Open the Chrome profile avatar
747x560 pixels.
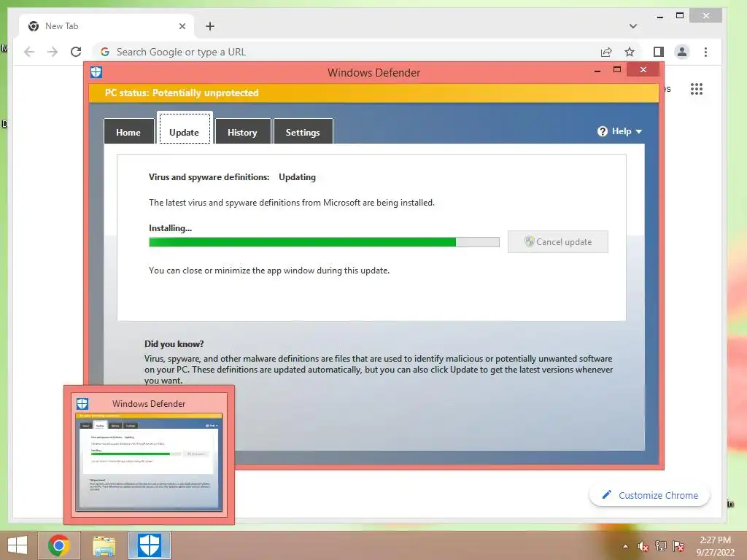point(682,52)
